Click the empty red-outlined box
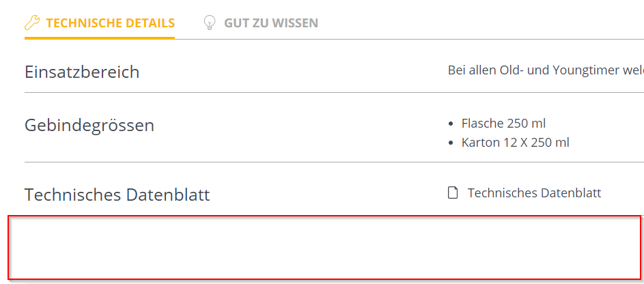The width and height of the screenshot is (644, 284). (324, 247)
